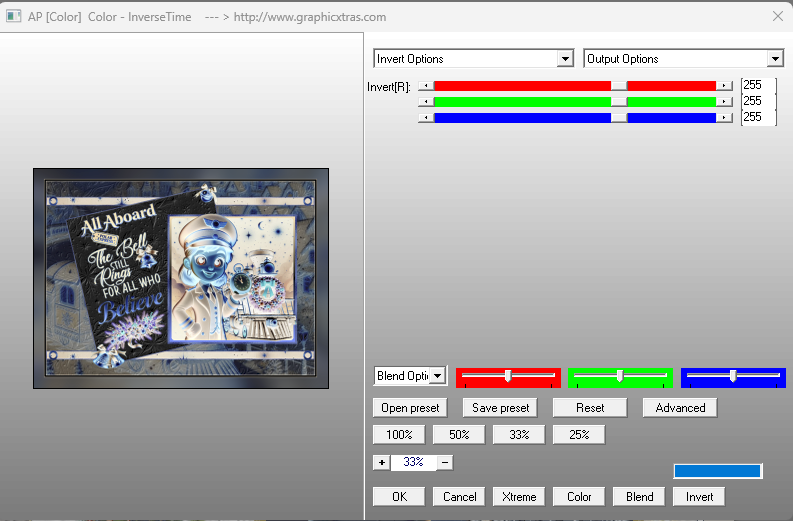Click right arrow of red Invert slider
The height and width of the screenshot is (521, 793).
click(724, 86)
